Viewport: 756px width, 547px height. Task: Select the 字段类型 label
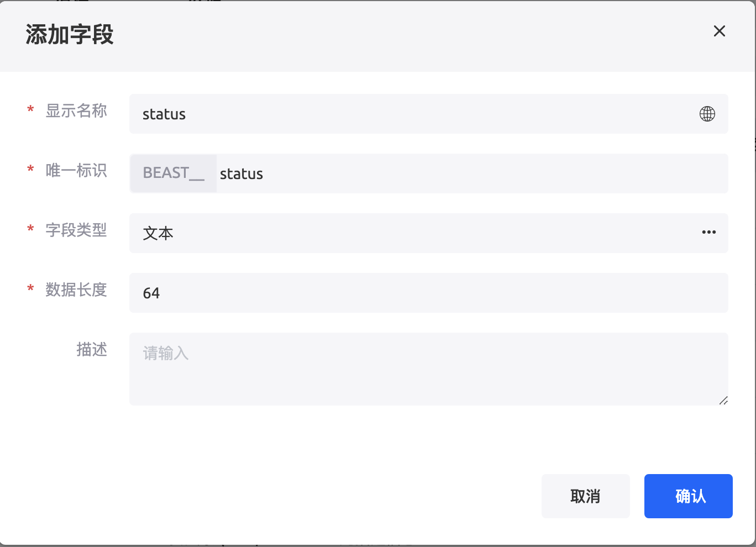76,230
